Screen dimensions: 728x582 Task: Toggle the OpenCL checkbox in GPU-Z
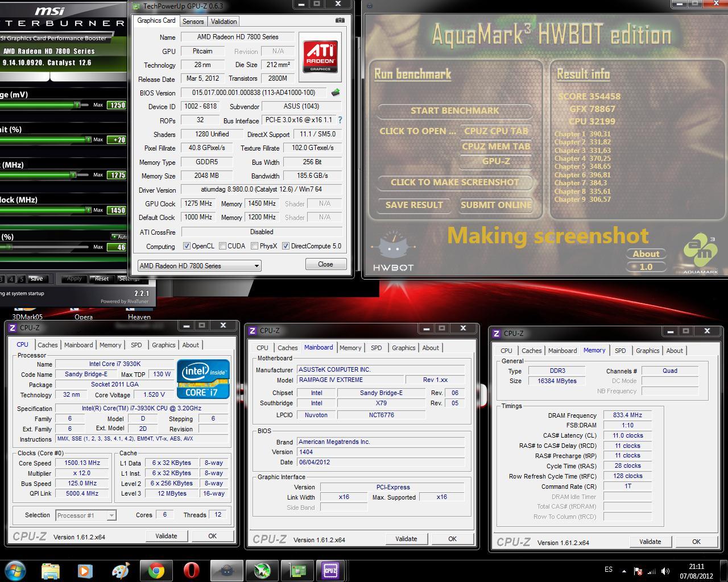point(187,246)
